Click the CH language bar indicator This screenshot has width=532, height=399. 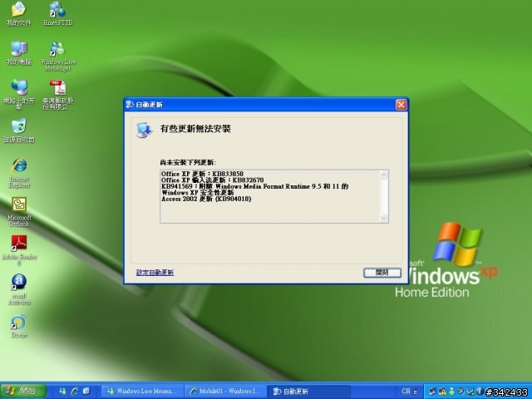click(406, 392)
